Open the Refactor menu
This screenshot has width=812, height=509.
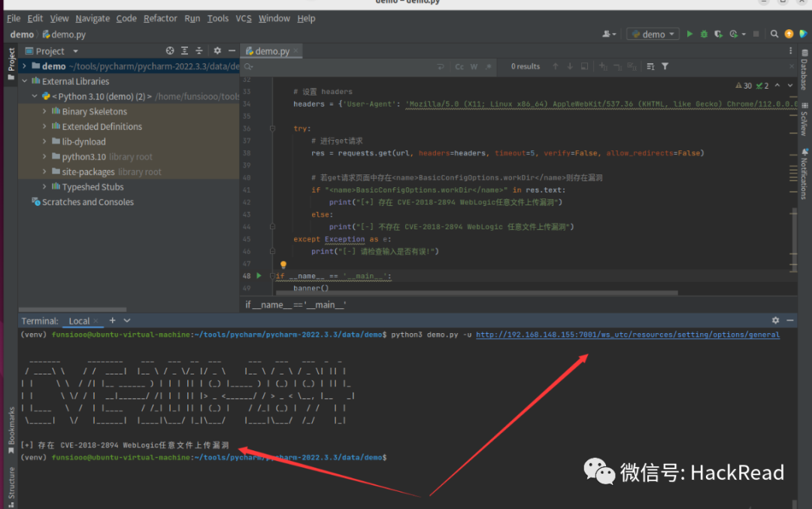(x=160, y=18)
